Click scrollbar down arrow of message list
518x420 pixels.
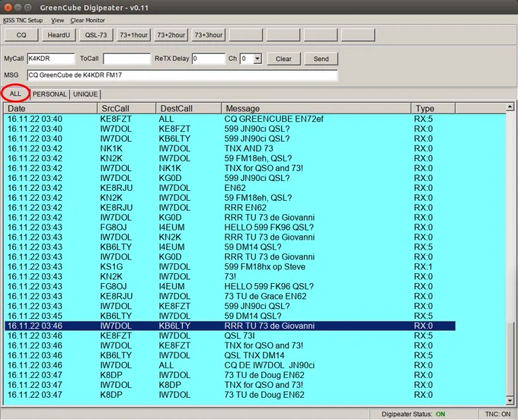510,400
